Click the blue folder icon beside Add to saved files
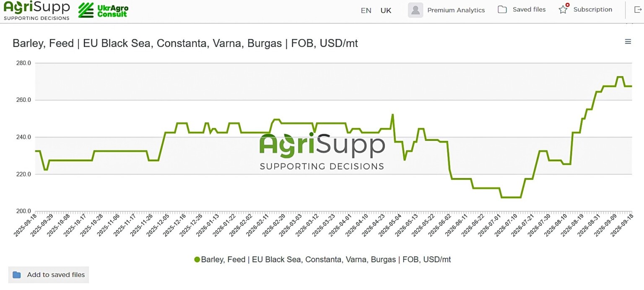Screen dimensions: 644x290 (17, 275)
